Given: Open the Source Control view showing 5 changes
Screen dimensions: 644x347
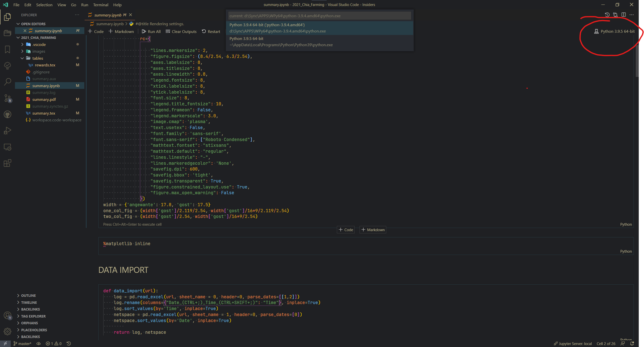Looking at the screenshot, I should point(7,98).
